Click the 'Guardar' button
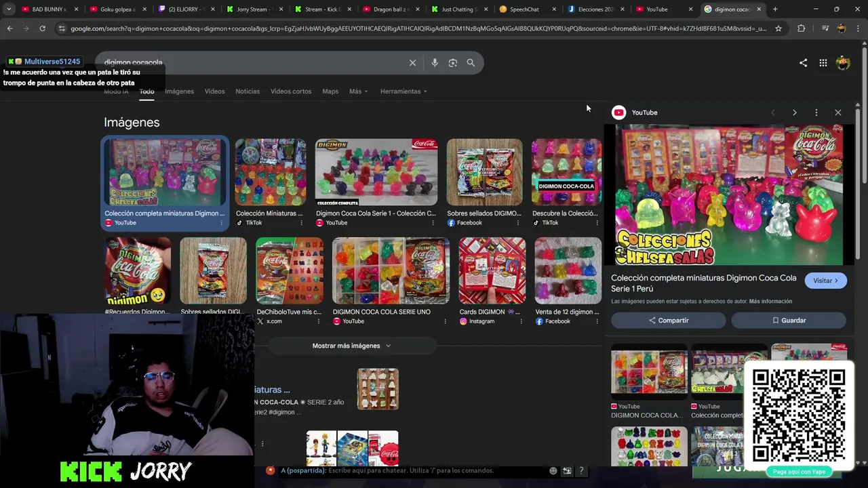This screenshot has width=868, height=488. click(789, 321)
